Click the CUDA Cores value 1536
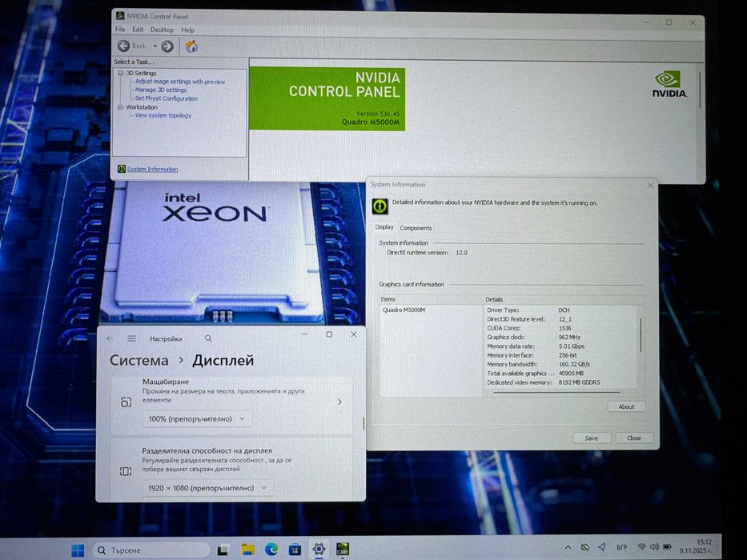 (x=565, y=328)
